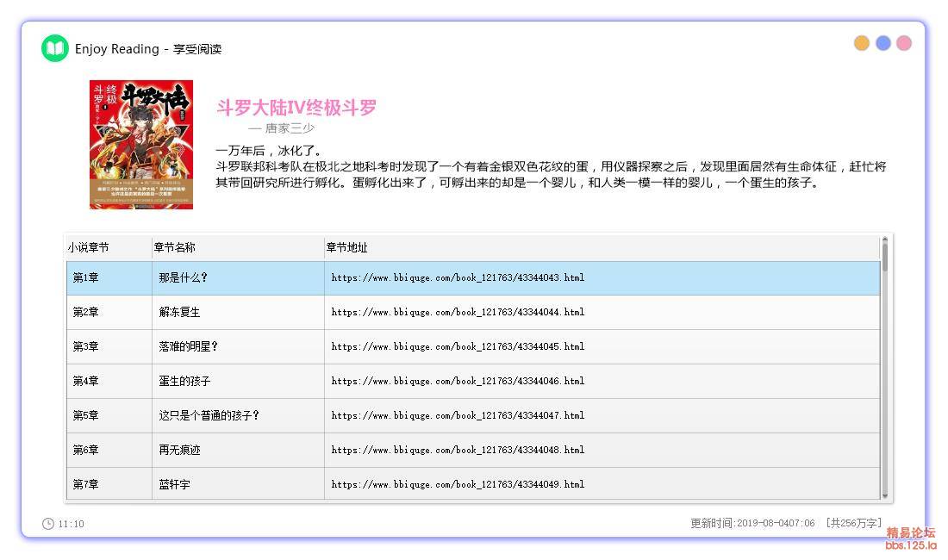This screenshot has width=948, height=560.
Task: Open chapter titled 再无痕迹
Action: pos(179,450)
